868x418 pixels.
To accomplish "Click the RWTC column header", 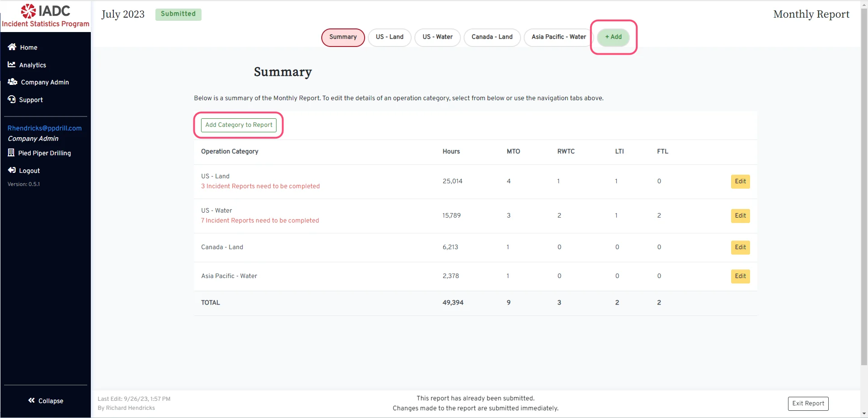I will [x=566, y=152].
